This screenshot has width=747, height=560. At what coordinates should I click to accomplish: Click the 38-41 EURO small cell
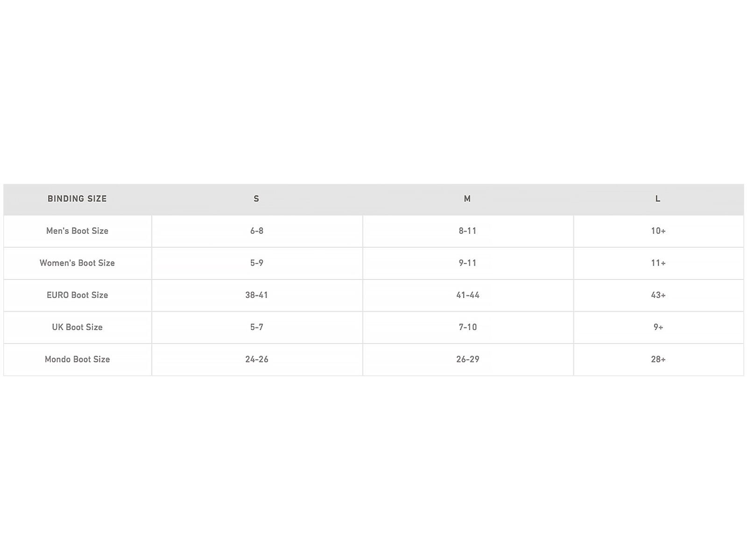point(257,295)
